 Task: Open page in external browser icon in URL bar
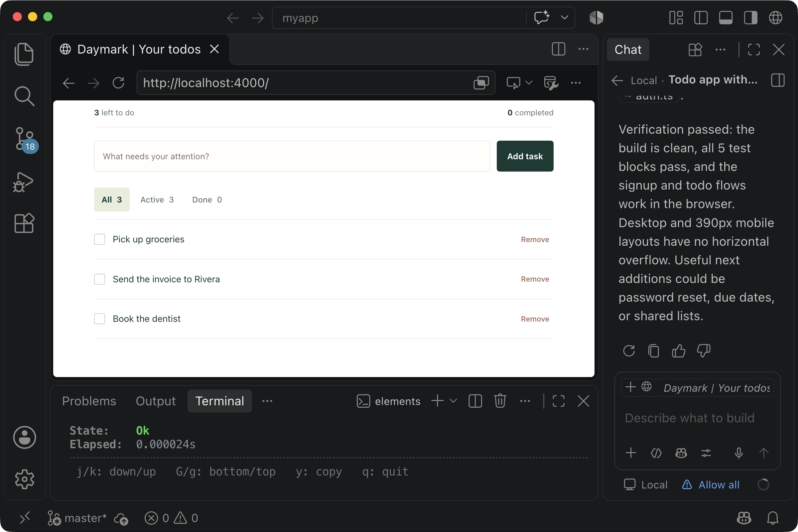click(x=481, y=83)
